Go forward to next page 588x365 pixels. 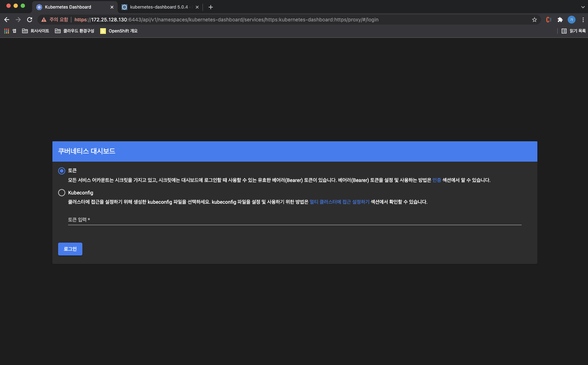[x=18, y=20]
